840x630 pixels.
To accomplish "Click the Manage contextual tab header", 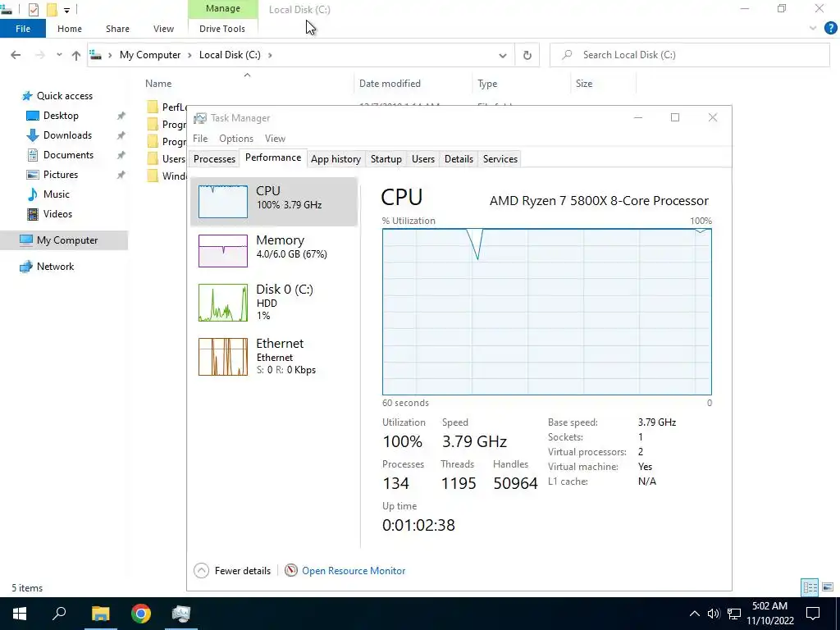I will [x=223, y=9].
